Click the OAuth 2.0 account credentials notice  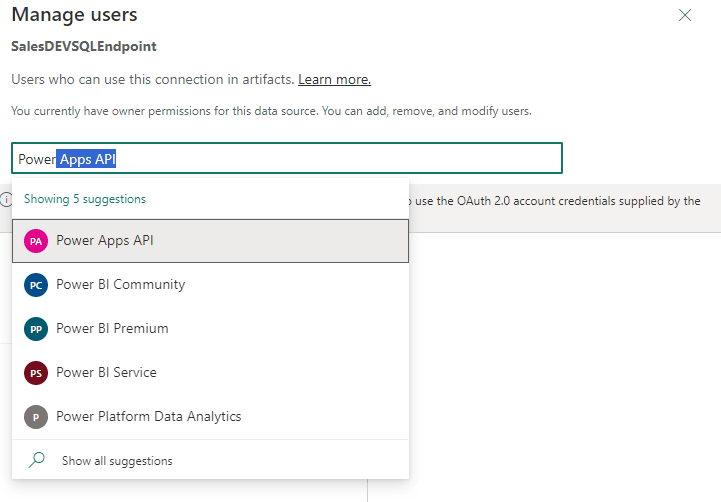(557, 201)
